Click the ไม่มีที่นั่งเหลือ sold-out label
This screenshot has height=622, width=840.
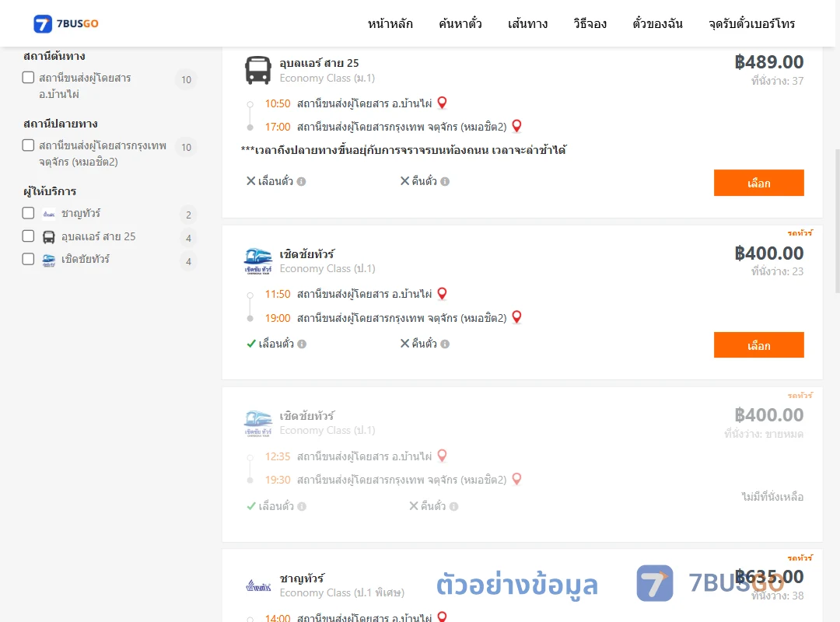[772, 497]
